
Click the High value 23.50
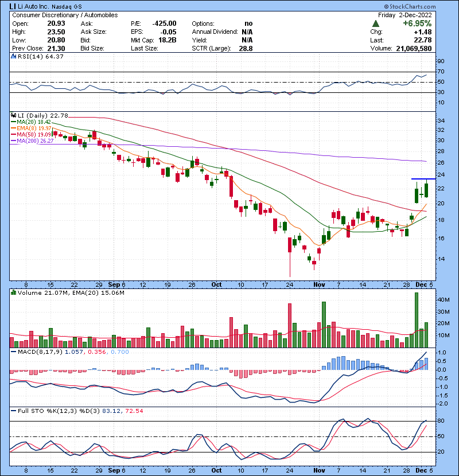[x=56, y=32]
